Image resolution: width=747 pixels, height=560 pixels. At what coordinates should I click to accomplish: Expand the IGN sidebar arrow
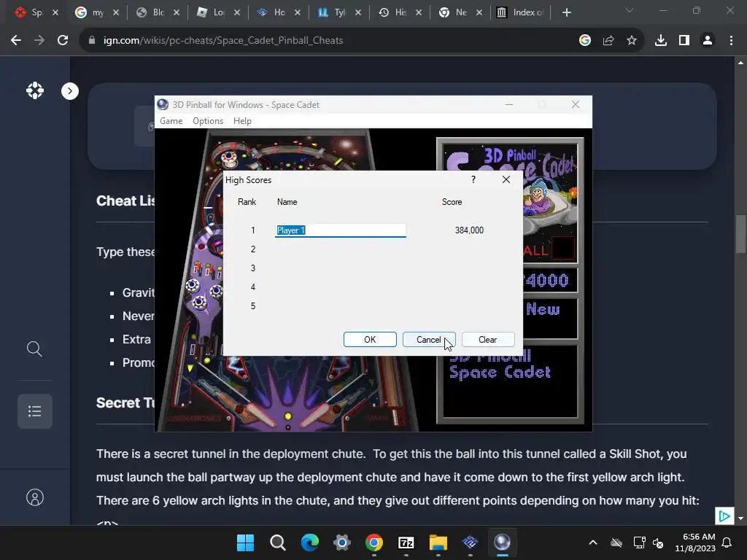(70, 91)
